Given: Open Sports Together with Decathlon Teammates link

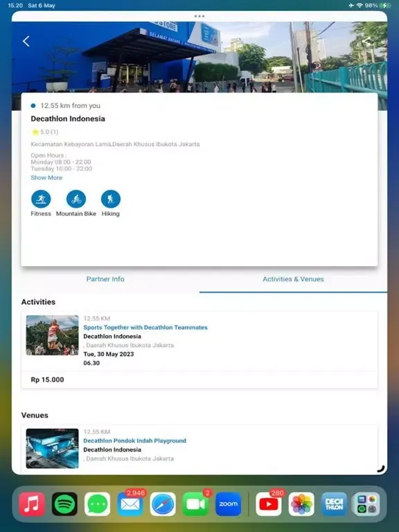Looking at the screenshot, I should 145,328.
